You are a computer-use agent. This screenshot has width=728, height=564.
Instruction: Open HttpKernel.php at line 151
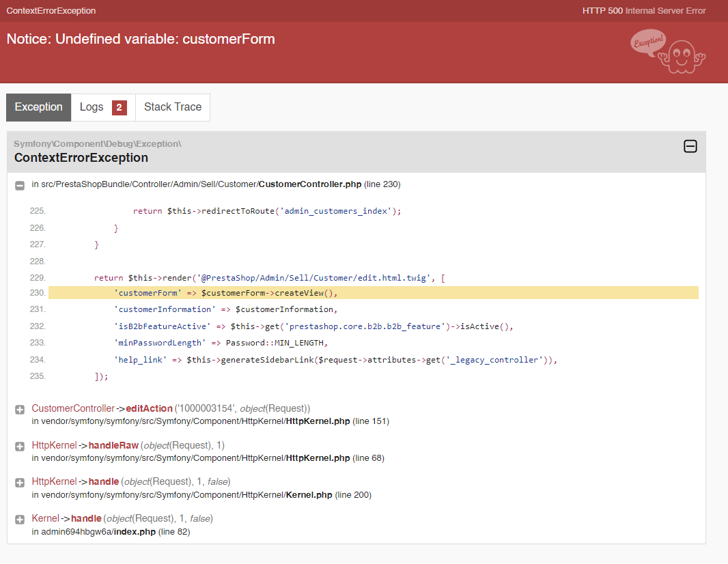click(x=318, y=421)
